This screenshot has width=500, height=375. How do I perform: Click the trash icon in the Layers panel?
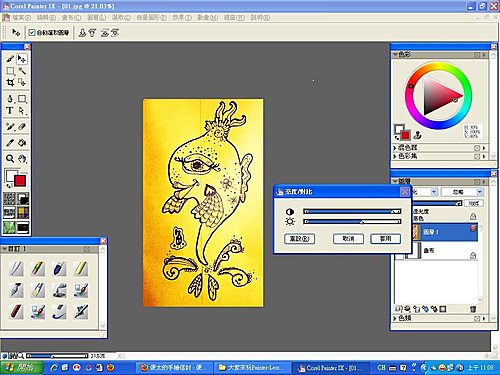tap(473, 309)
